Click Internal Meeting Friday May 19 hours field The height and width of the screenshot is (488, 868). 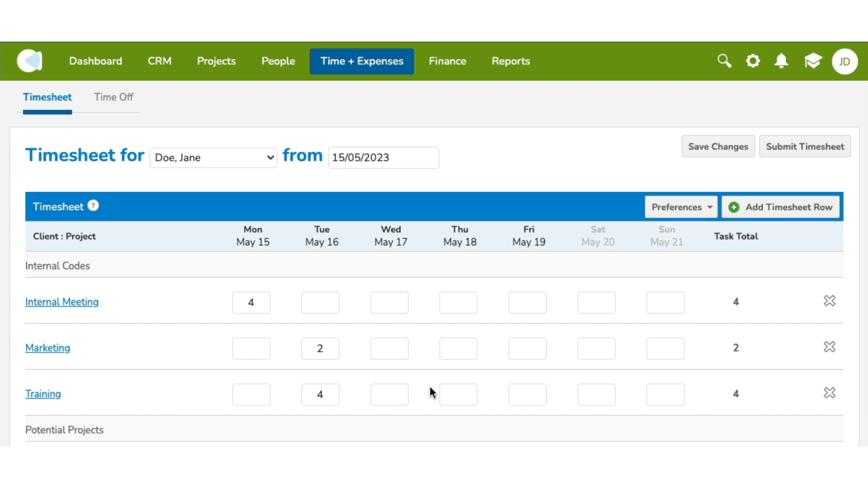pos(528,302)
